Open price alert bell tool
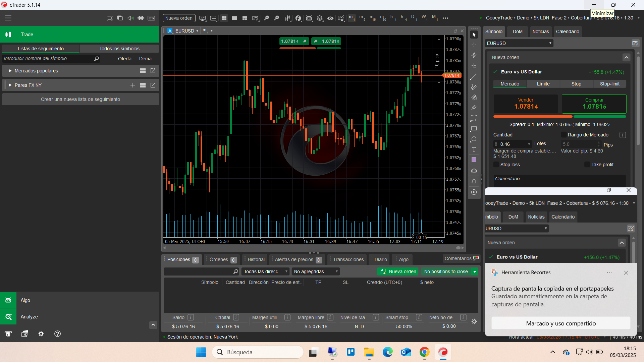644x362 pixels. (x=474, y=181)
